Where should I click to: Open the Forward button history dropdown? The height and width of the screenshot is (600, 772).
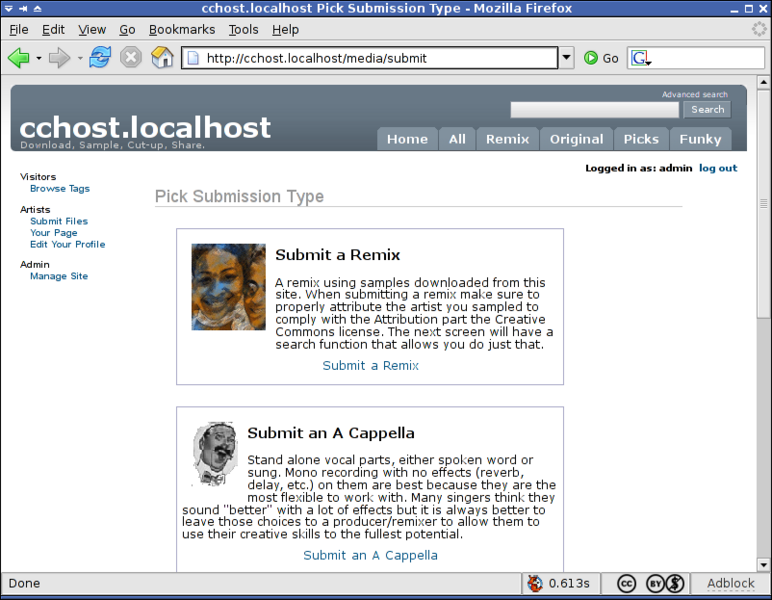(80, 58)
